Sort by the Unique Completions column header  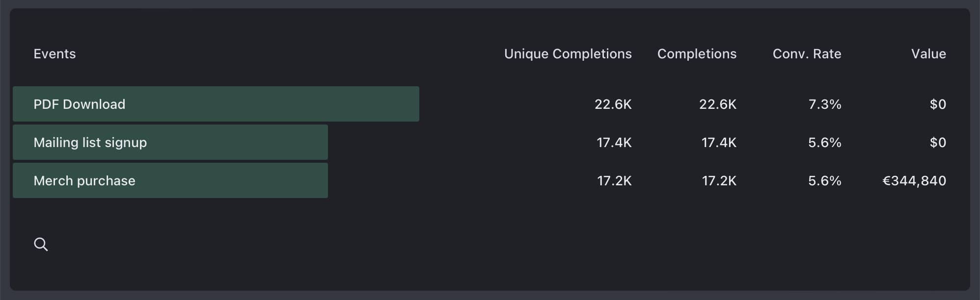[568, 54]
